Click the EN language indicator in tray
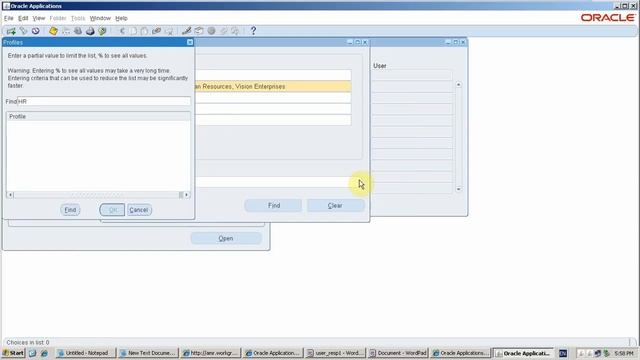 click(563, 353)
